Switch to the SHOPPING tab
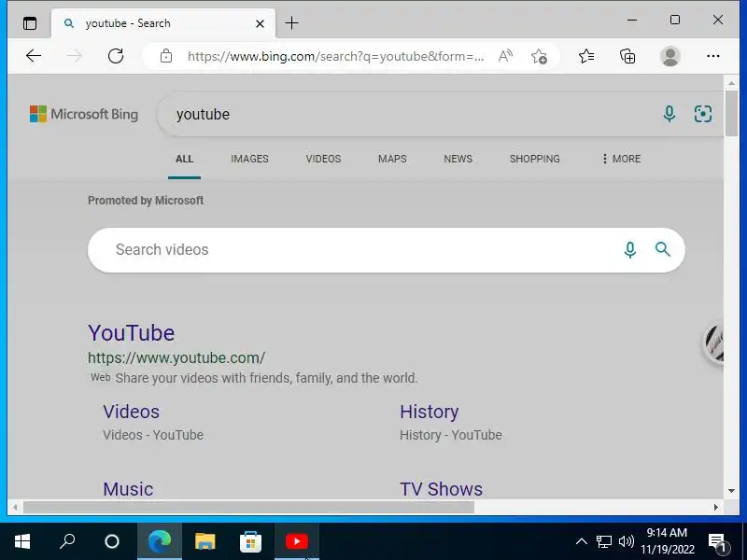The height and width of the screenshot is (560, 747). pos(534,159)
